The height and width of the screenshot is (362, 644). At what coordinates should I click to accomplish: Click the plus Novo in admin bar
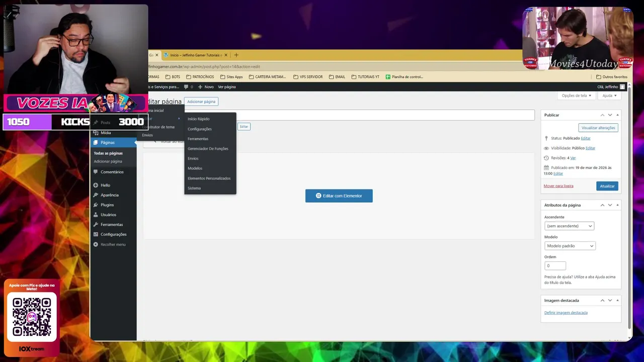tap(206, 87)
